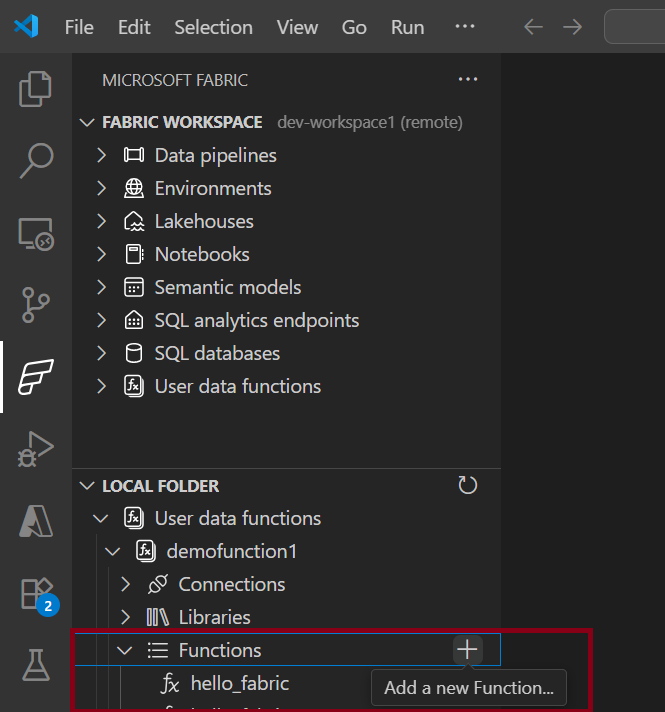Expand the Environments node

coord(102,188)
